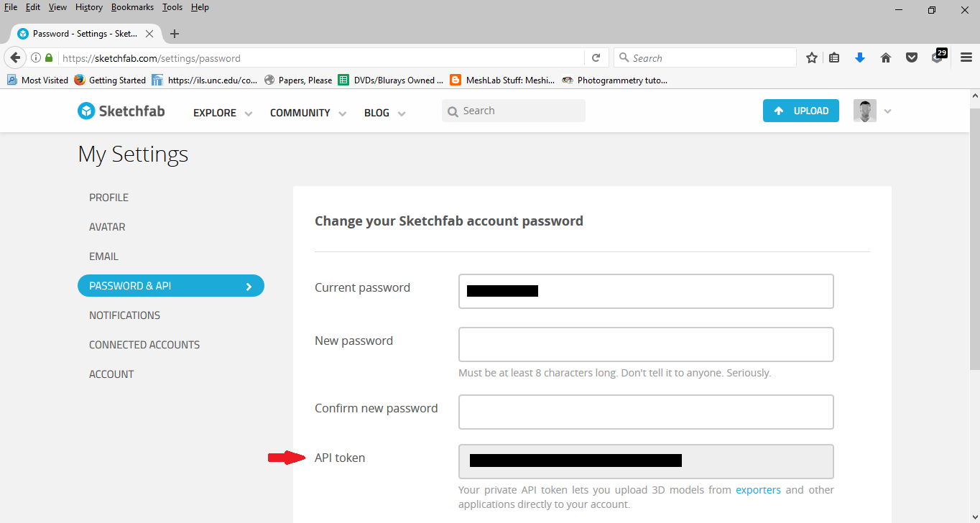Go to ACCOUNT settings section
Image resolution: width=980 pixels, height=523 pixels.
pos(111,374)
